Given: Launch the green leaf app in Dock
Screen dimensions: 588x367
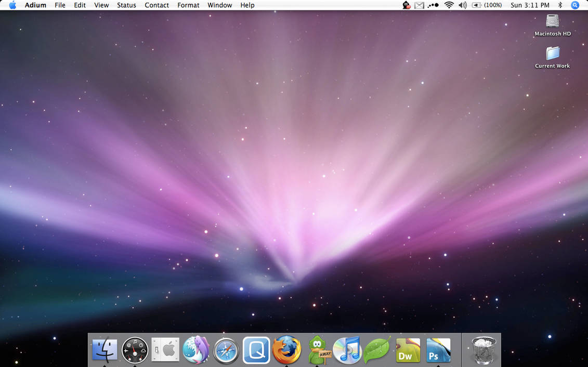Looking at the screenshot, I should [x=377, y=350].
